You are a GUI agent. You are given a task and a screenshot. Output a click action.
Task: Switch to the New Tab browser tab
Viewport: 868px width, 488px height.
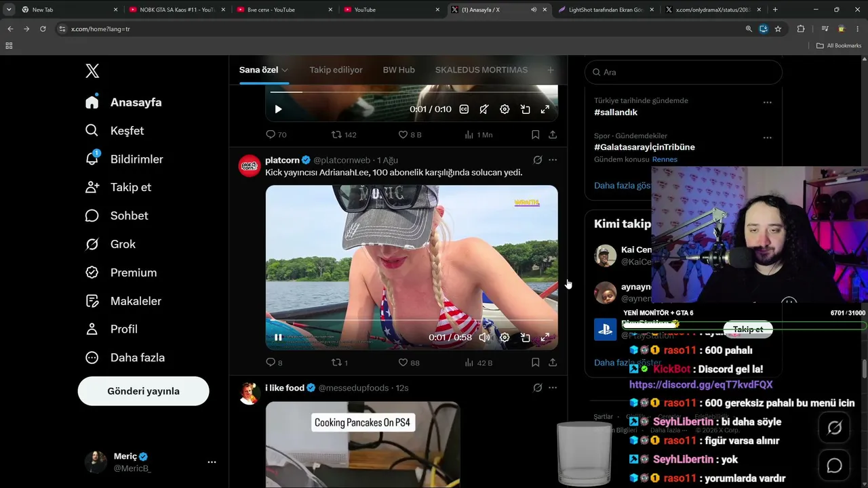[x=68, y=9]
